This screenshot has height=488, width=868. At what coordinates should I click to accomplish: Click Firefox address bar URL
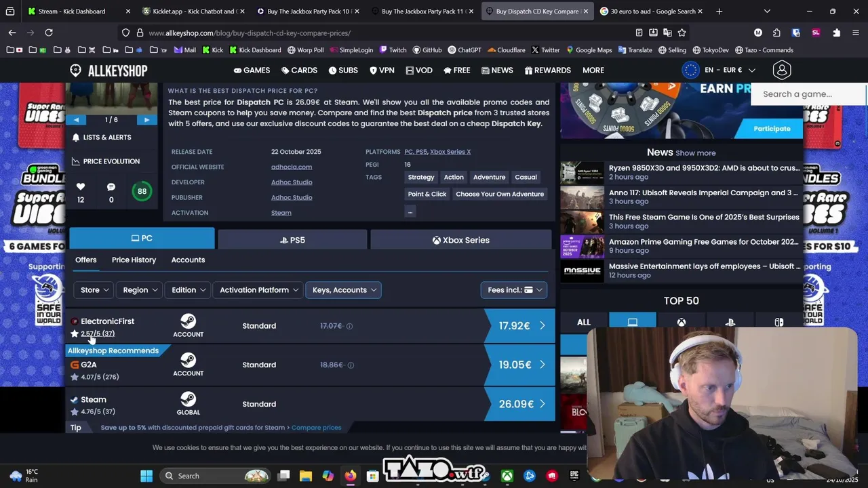(249, 33)
